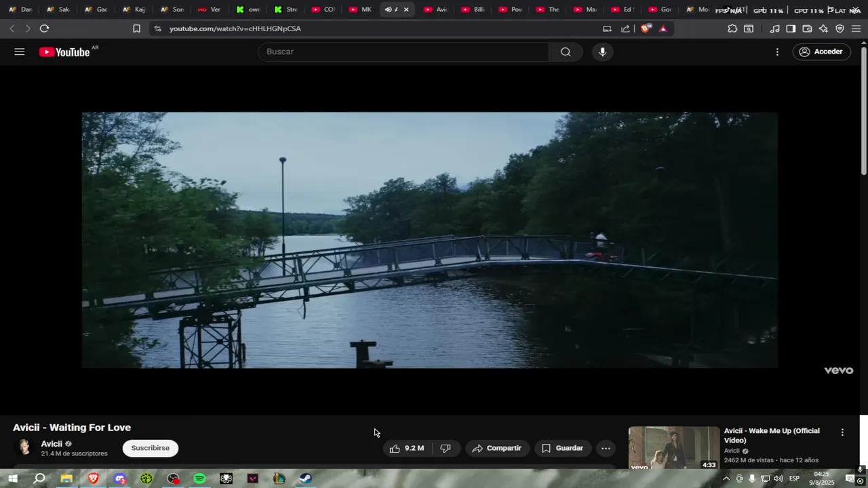Sign in with the Acceder button
The width and height of the screenshot is (868, 488).
(821, 52)
